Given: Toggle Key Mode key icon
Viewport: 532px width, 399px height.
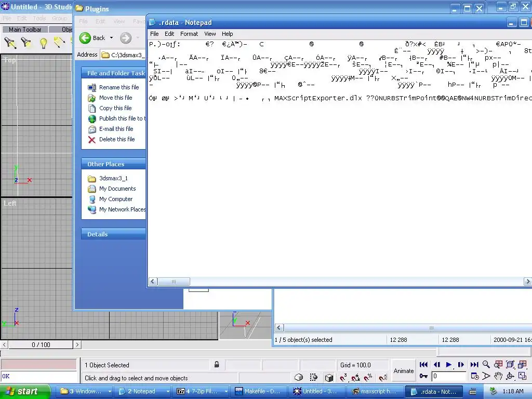Looking at the screenshot, I should pos(423,376).
